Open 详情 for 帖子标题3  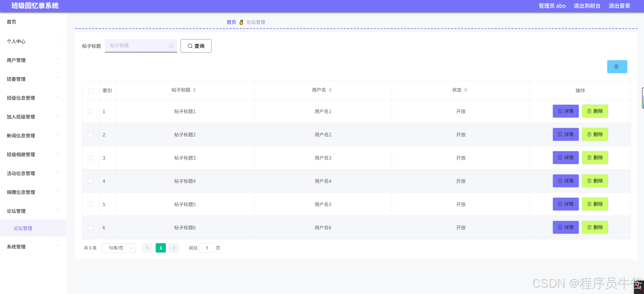(x=566, y=158)
